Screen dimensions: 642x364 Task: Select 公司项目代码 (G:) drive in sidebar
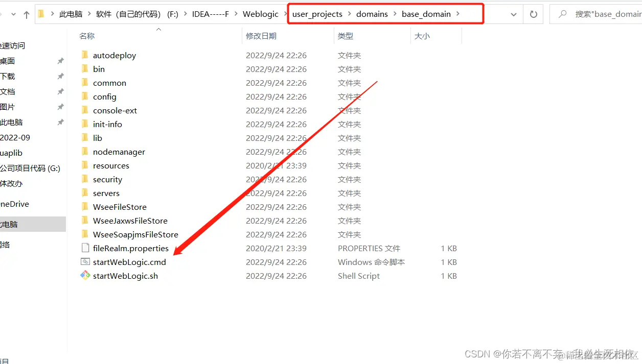tap(31, 168)
